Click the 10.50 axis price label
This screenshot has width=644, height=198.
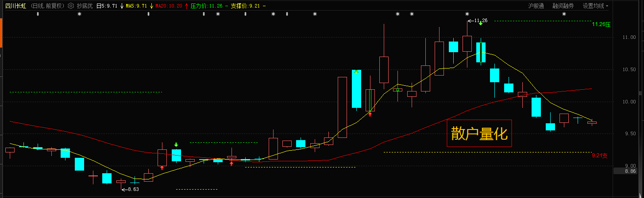pyautogui.click(x=629, y=70)
